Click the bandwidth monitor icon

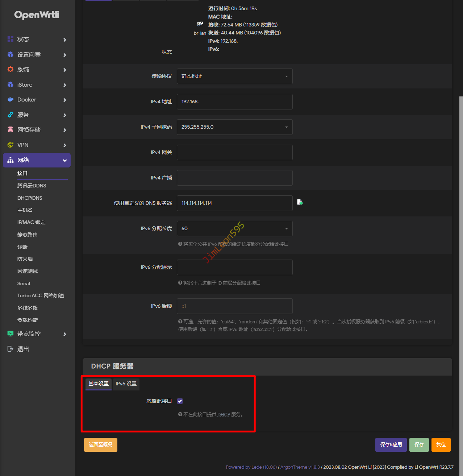11,334
